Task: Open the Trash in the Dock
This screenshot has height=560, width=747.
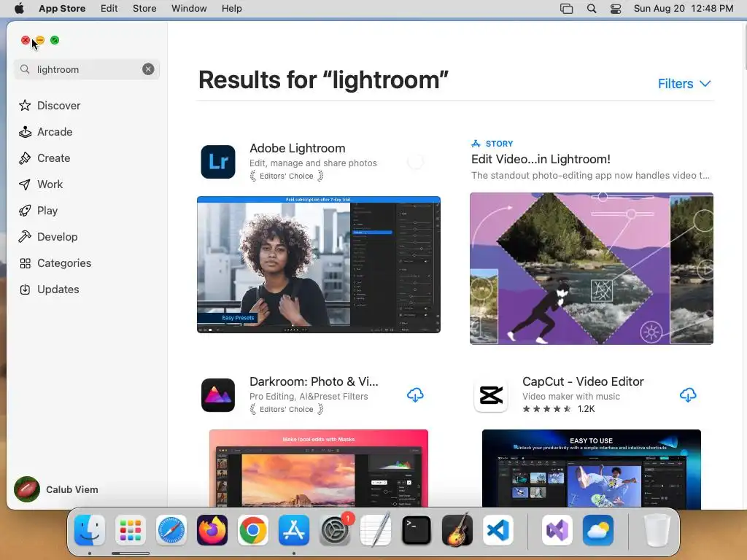Action: [x=657, y=530]
